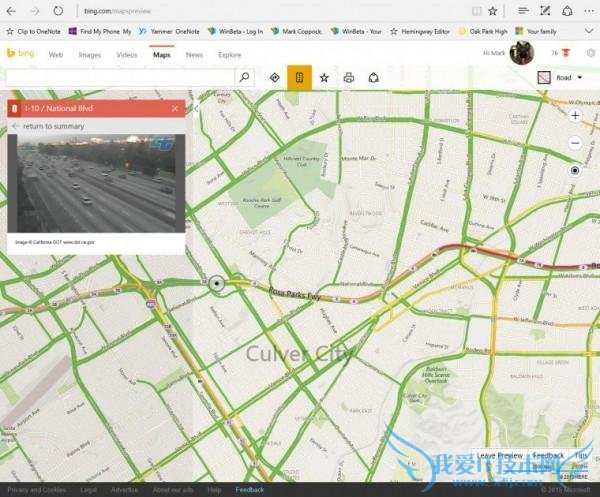The image size is (600, 497).
Task: Toggle the highlighted Traffic button
Action: click(299, 78)
